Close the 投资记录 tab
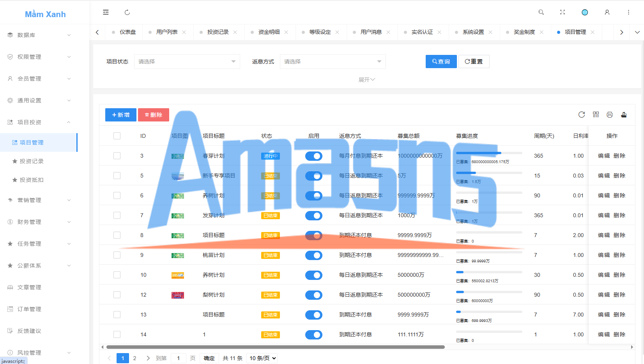Image resolution: width=644 pixels, height=364 pixels. (235, 32)
